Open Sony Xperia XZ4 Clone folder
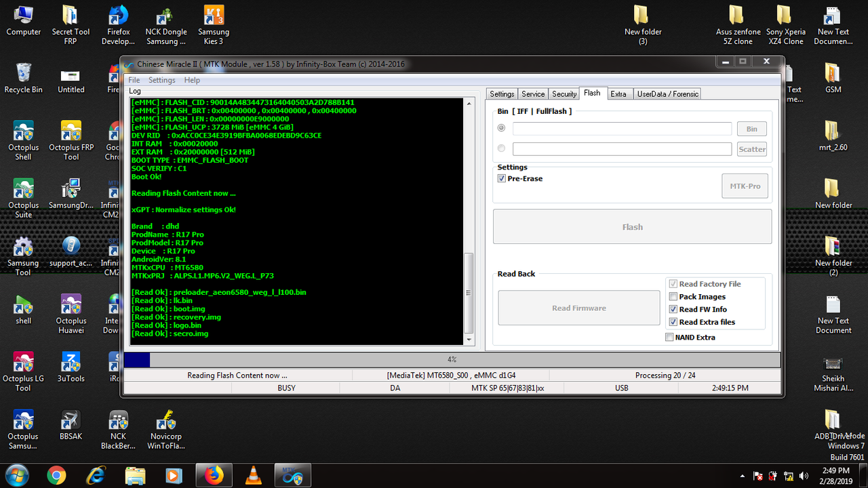Viewport: 868px width, 488px height. pos(785,26)
